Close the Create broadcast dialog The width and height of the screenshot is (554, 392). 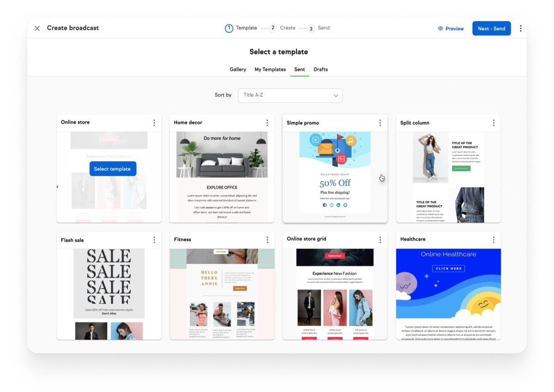point(37,28)
